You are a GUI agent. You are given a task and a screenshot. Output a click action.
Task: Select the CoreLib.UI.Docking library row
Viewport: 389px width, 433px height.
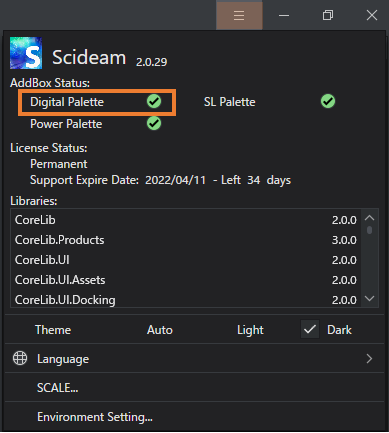[x=186, y=299]
